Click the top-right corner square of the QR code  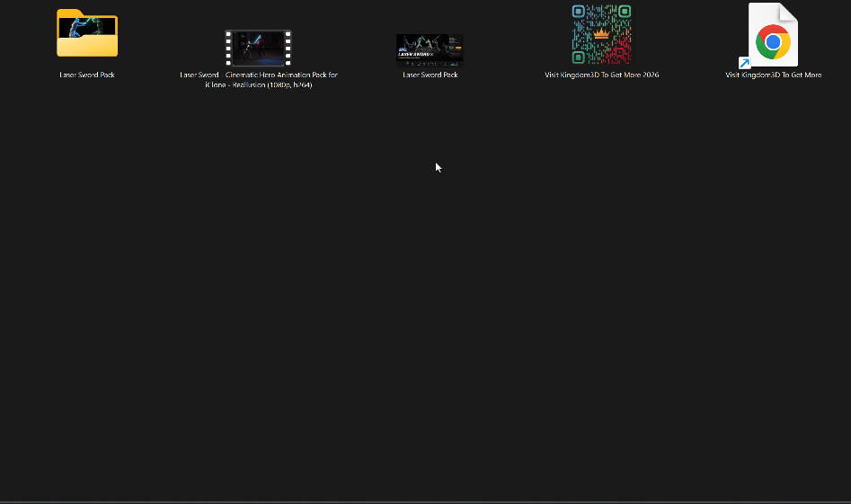625,12
